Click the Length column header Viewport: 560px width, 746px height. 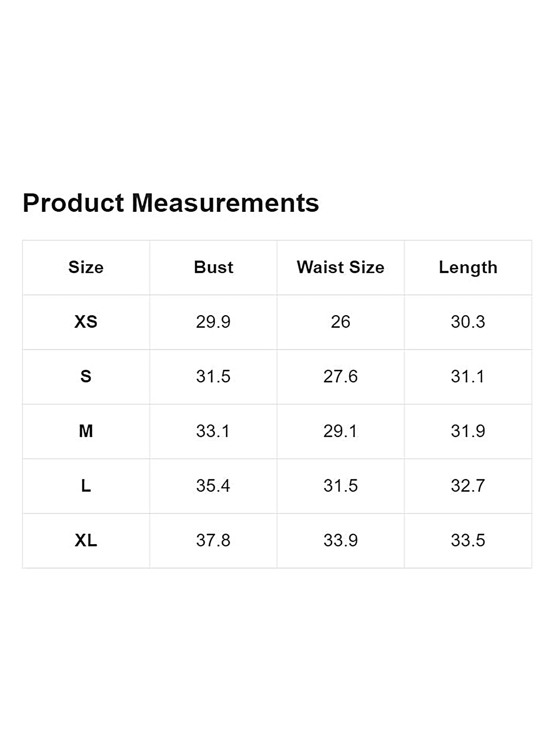(x=468, y=268)
